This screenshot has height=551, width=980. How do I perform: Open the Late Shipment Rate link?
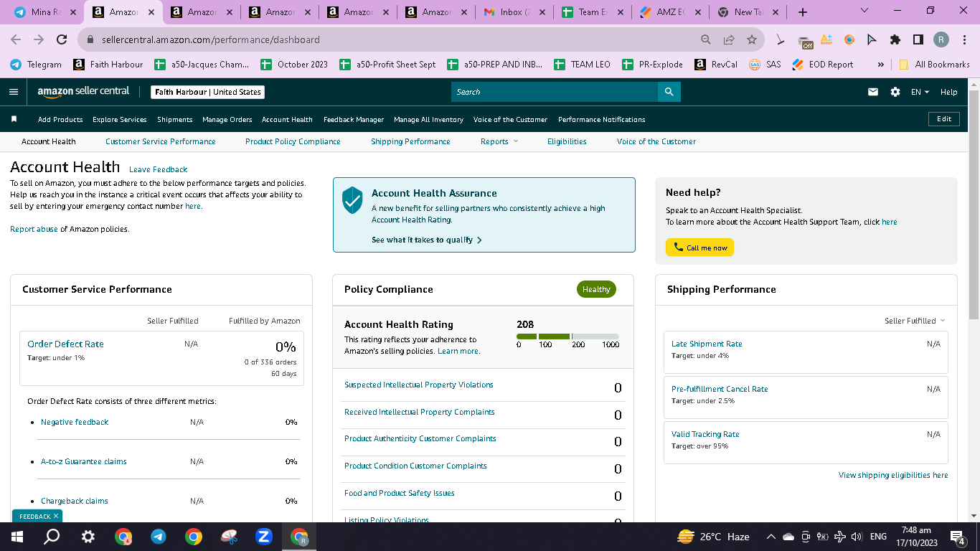pos(707,344)
